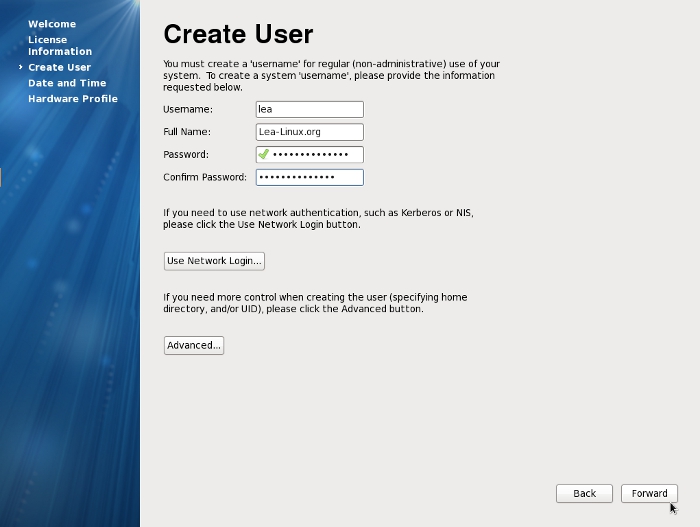Viewport: 700px width, 527px height.
Task: Open the Hardware Profile step
Action: coord(73,99)
